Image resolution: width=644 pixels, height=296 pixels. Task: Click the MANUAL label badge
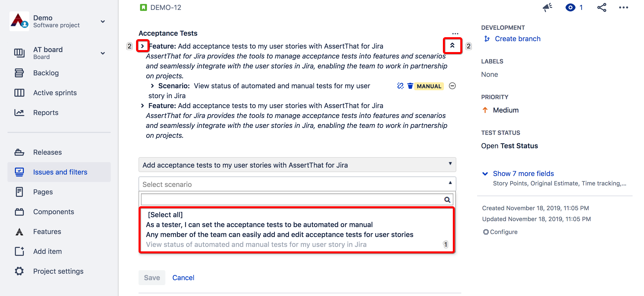(x=429, y=86)
